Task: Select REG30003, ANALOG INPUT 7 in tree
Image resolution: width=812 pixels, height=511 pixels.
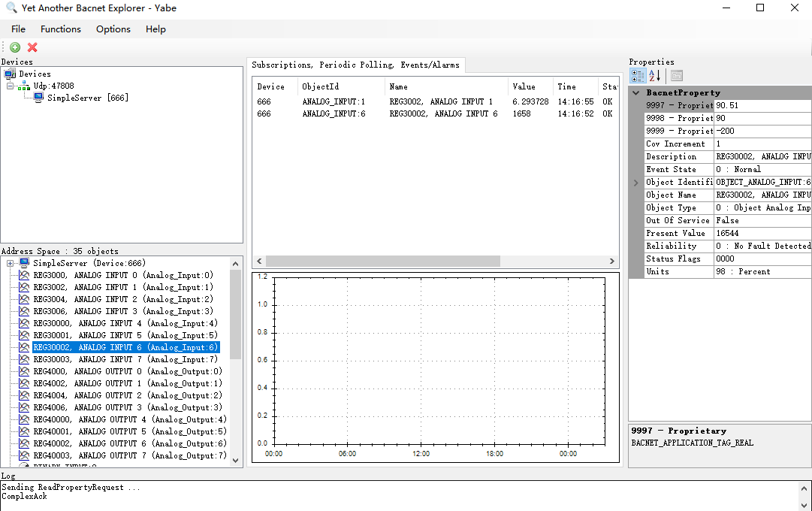Action: click(x=126, y=359)
